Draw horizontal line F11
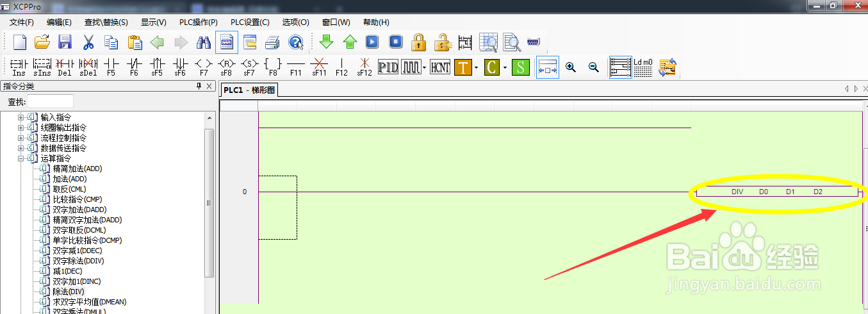This screenshot has width=868, height=314. 296,67
